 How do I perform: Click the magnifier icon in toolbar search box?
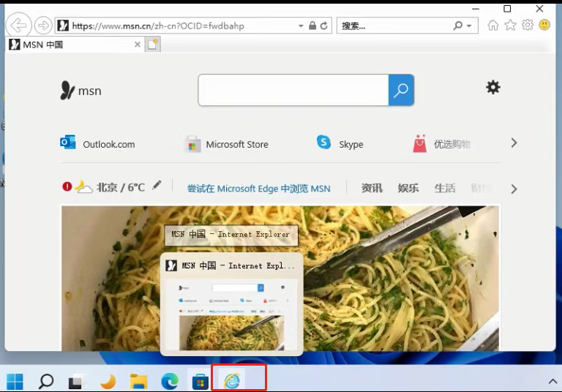pos(457,26)
